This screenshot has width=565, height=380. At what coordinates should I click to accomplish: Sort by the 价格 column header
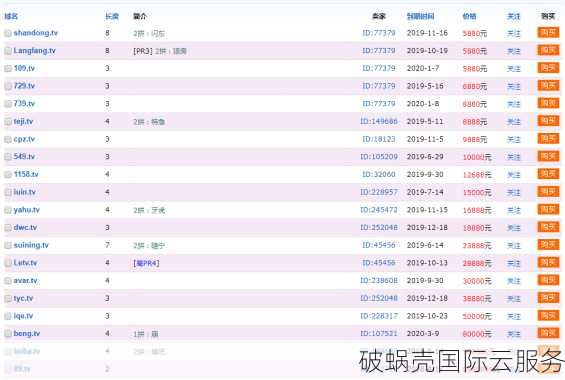[470, 16]
